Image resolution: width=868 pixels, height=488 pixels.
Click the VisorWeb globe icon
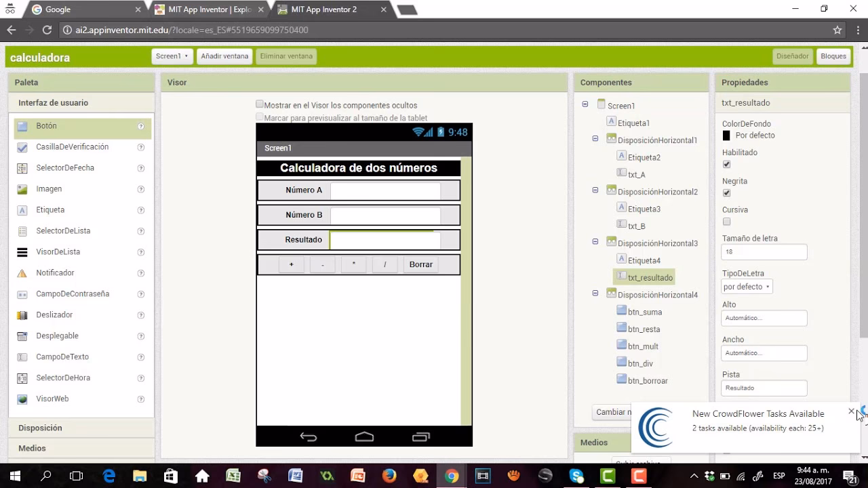pos(22,399)
